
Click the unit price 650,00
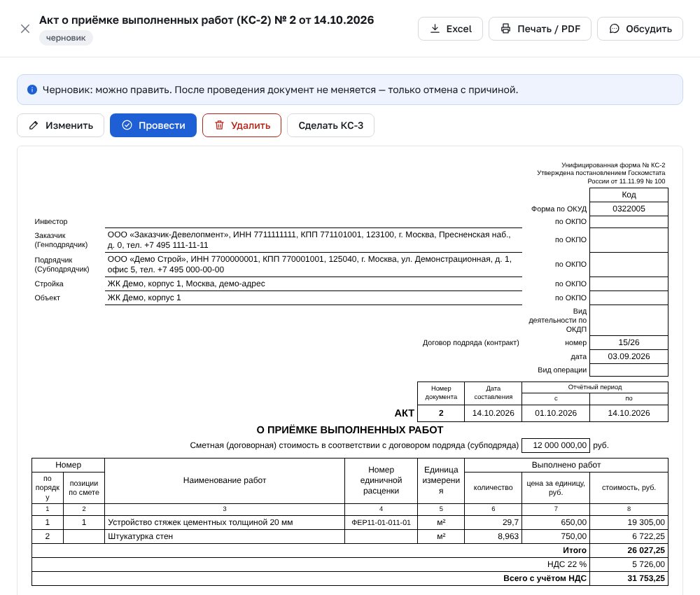point(555,522)
